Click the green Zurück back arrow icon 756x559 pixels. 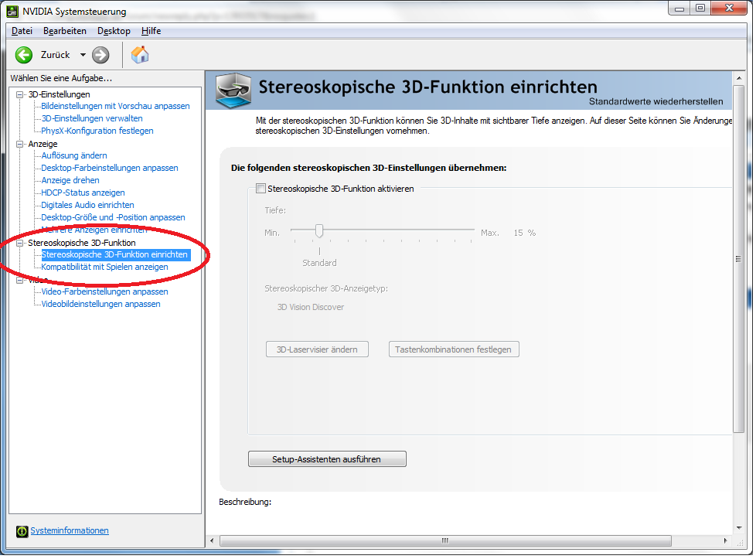pos(24,55)
